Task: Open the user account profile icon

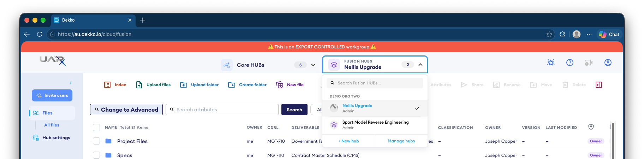Action: 608,63
